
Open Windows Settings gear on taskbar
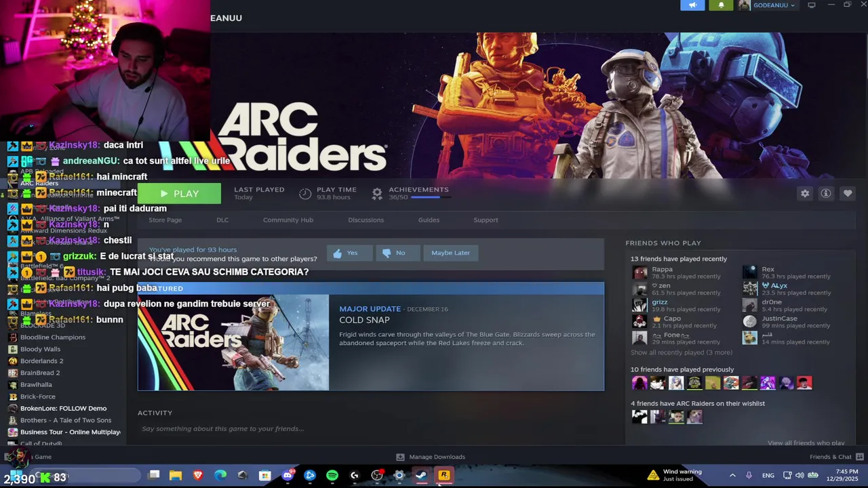(399, 476)
